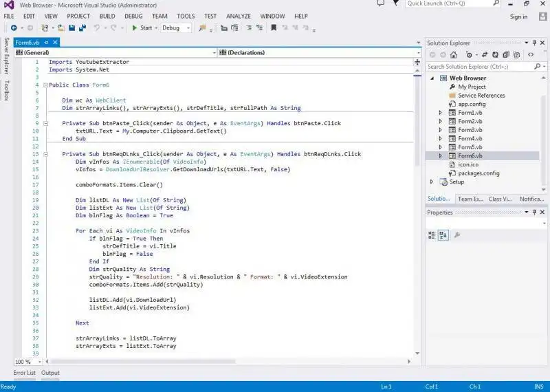Viewport: 550px width, 392px height.
Task: Click the feedback speech bubble icon
Action: point(381,3)
